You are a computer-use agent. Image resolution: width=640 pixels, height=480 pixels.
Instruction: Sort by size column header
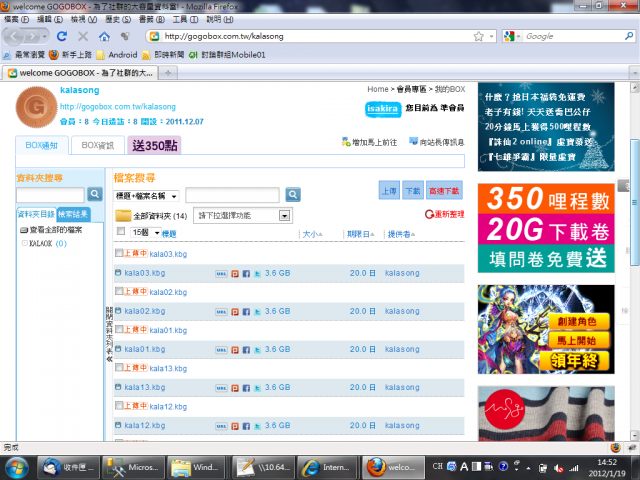pyautogui.click(x=312, y=234)
